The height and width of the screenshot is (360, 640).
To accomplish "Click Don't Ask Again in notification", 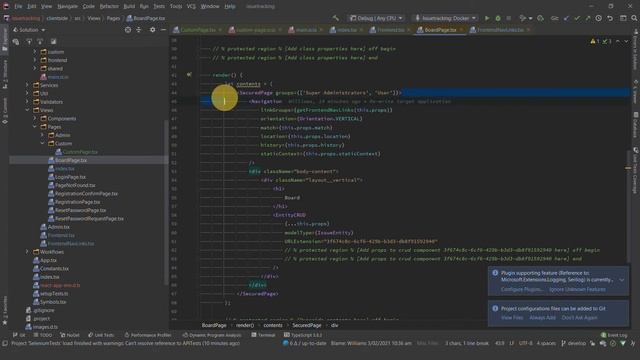I will (580, 318).
